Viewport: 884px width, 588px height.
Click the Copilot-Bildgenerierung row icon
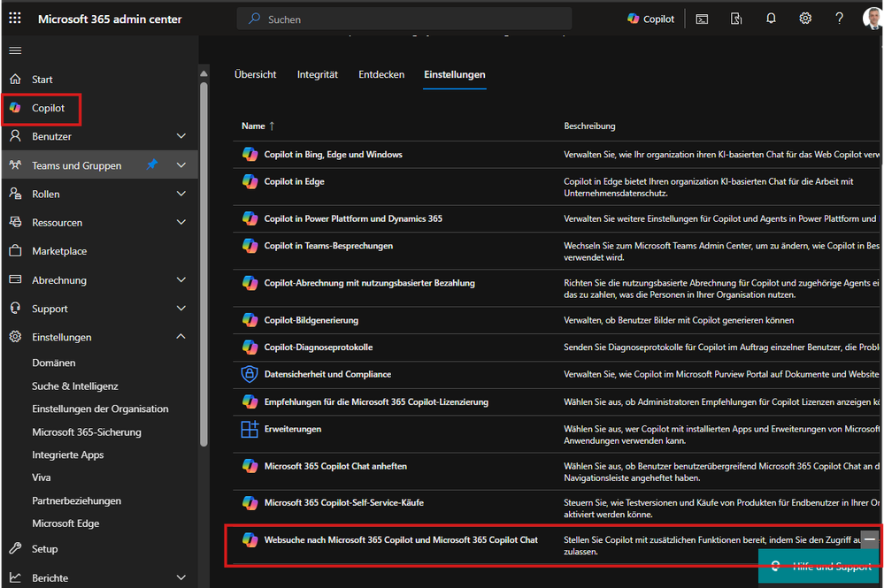coord(250,320)
